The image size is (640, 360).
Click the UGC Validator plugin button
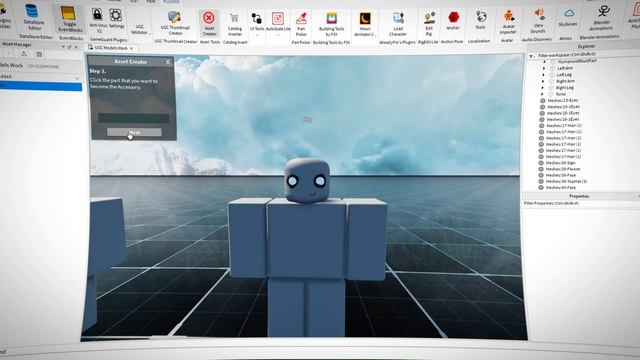tap(140, 29)
